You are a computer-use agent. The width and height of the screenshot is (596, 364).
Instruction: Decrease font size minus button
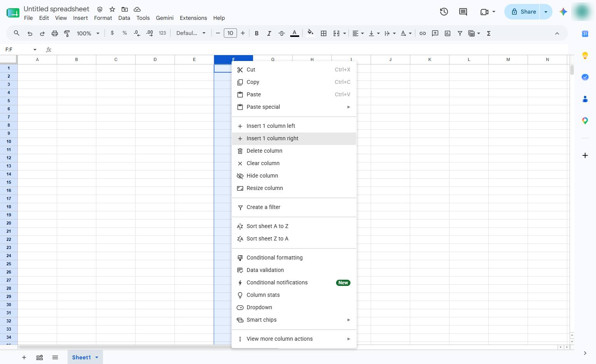pos(218,33)
